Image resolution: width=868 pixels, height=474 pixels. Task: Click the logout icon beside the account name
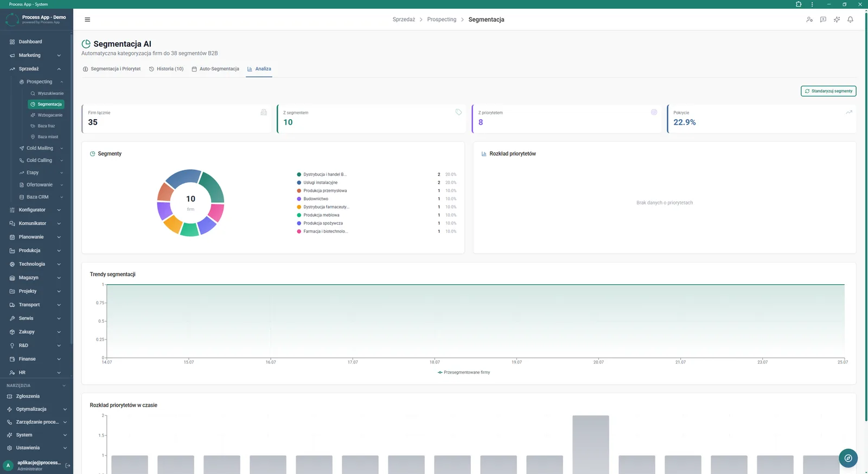[68, 465]
